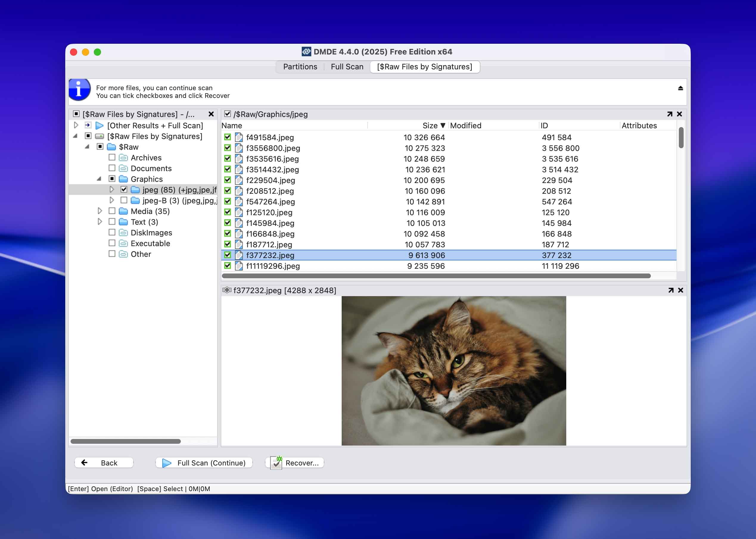Open the Full Scan tab
The width and height of the screenshot is (756, 539).
(x=346, y=67)
